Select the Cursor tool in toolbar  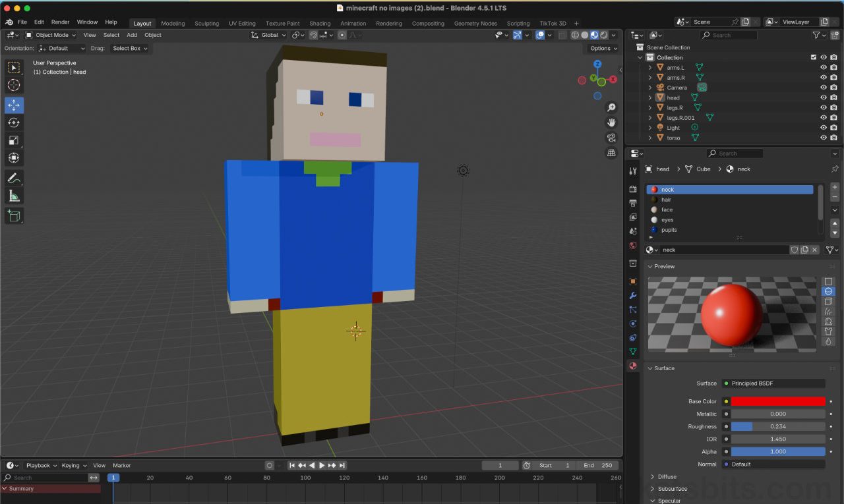[x=14, y=85]
